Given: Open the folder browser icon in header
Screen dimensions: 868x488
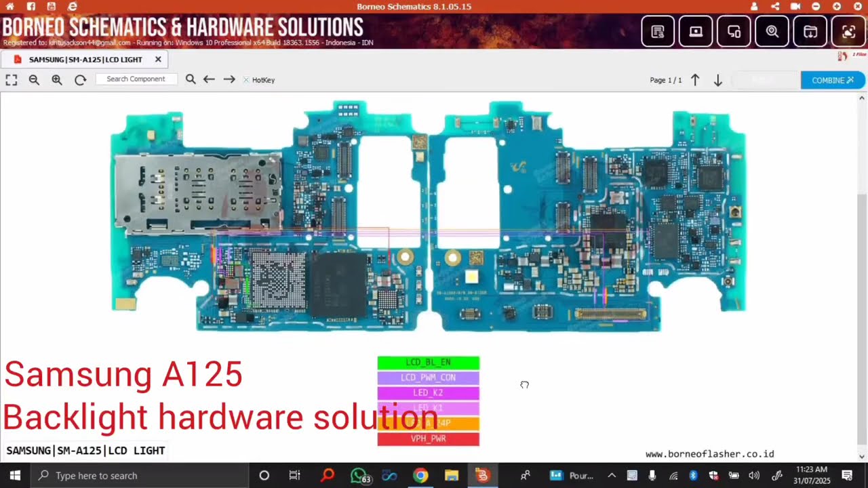Looking at the screenshot, I should point(810,31).
